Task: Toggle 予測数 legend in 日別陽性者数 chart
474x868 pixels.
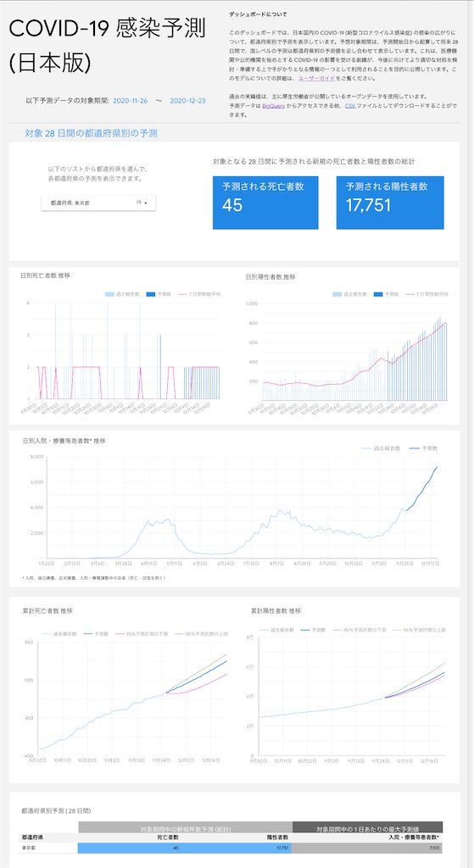Action: click(x=387, y=294)
